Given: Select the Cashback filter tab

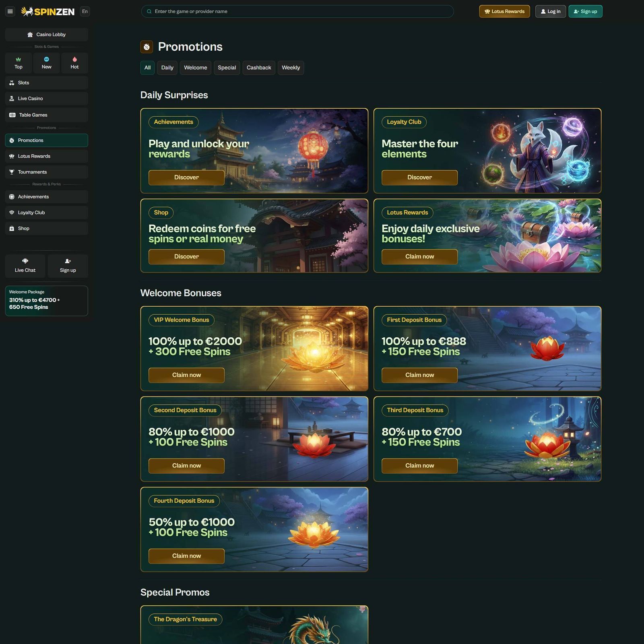Looking at the screenshot, I should click(x=259, y=68).
